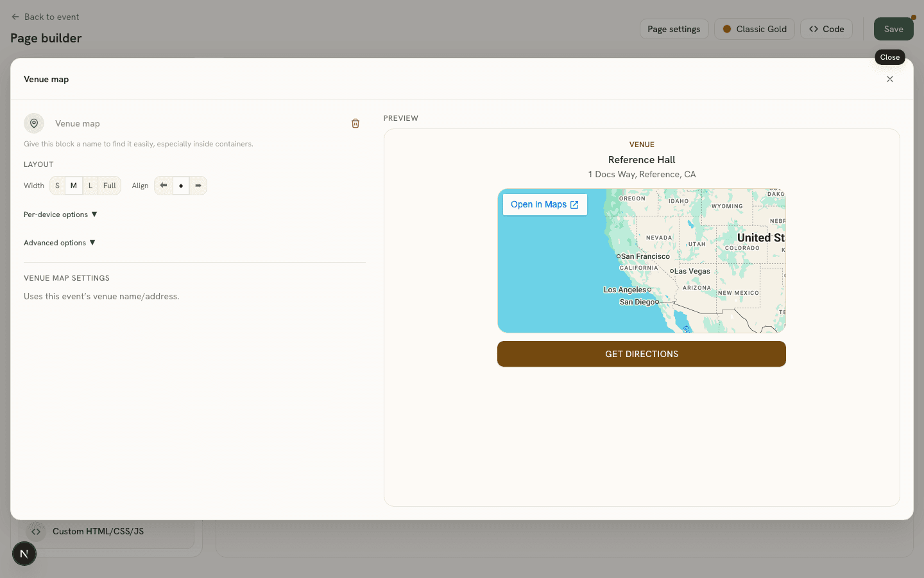
Task: Set width to M
Action: [x=74, y=186]
